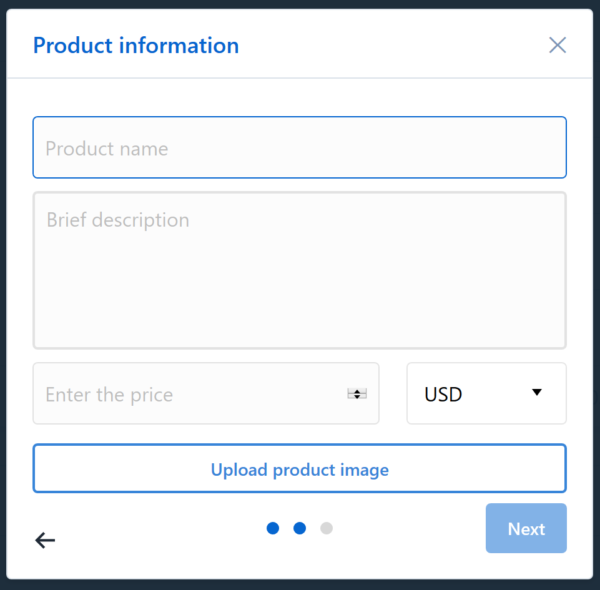Image resolution: width=600 pixels, height=590 pixels.
Task: Jump to the first step dot
Action: coord(273,528)
